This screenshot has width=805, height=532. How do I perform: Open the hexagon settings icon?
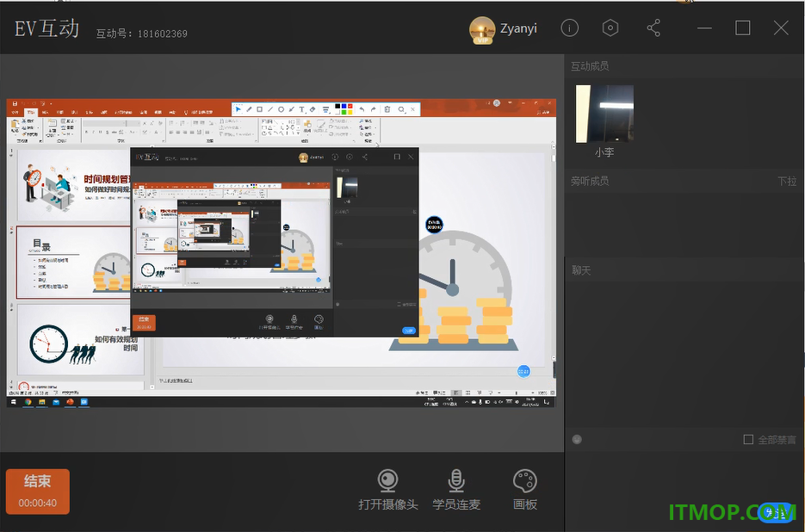pos(610,28)
